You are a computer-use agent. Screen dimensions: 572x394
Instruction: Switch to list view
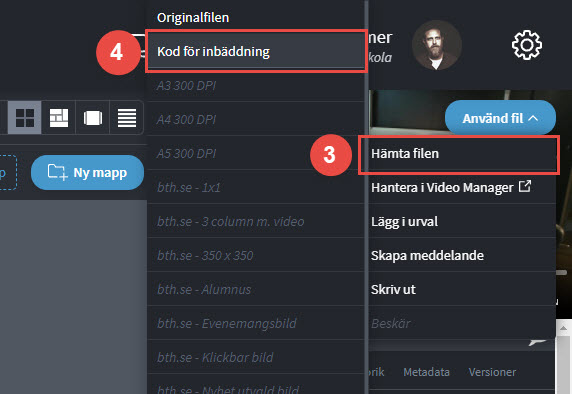pos(127,118)
